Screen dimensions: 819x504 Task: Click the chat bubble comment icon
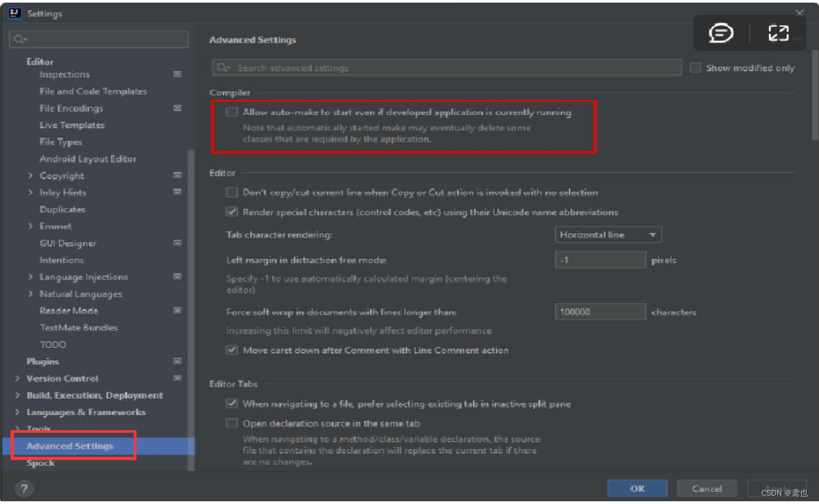pyautogui.click(x=721, y=33)
